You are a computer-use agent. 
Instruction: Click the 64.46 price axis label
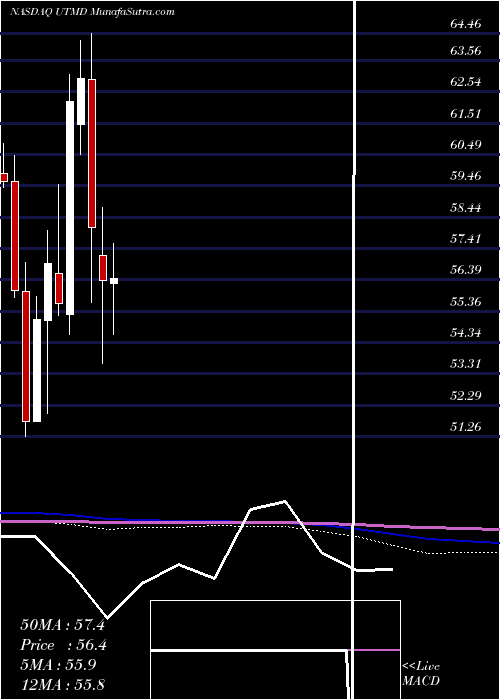coord(466,24)
